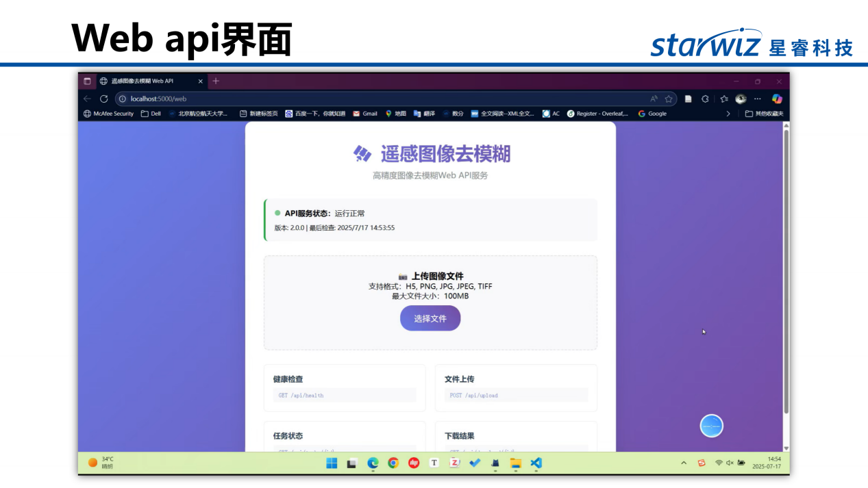This screenshot has height=488, width=868.
Task: Open Visual Studio Code from the taskbar
Action: [536, 463]
